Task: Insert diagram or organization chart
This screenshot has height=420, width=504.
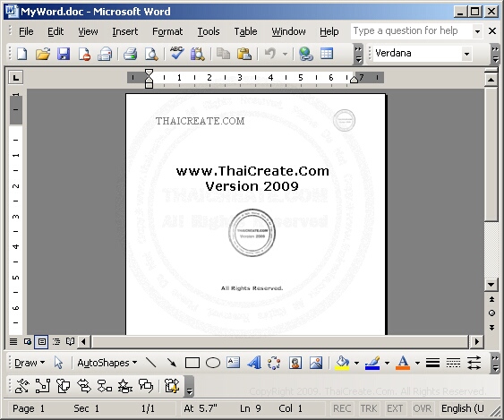Action: click(x=274, y=363)
